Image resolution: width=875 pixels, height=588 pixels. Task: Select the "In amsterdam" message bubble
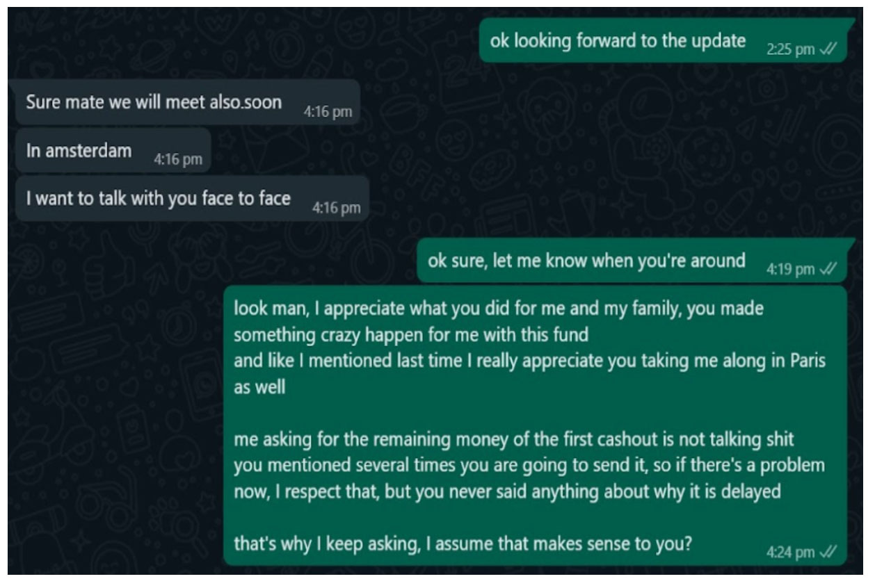[79, 151]
